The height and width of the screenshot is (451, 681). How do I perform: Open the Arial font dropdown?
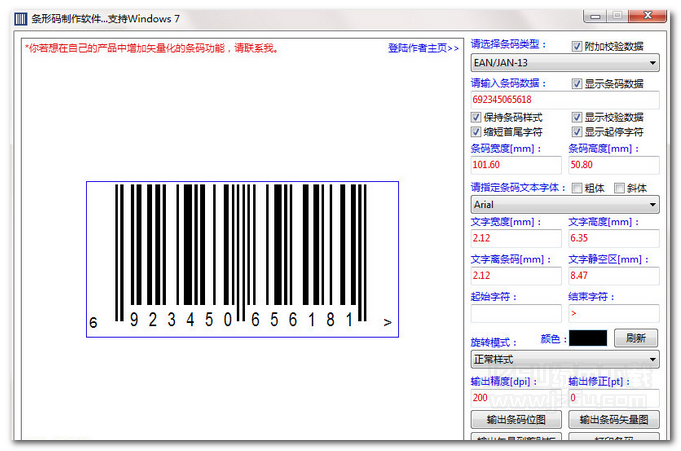[565, 205]
